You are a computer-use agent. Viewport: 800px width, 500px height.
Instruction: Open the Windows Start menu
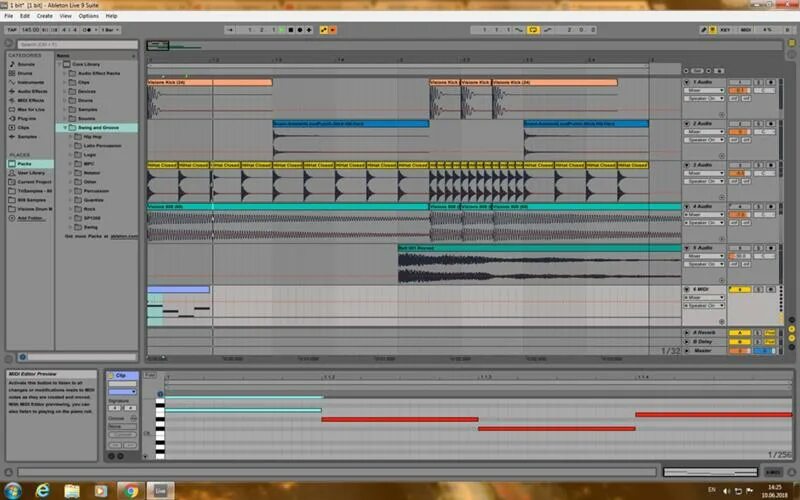(x=12, y=491)
